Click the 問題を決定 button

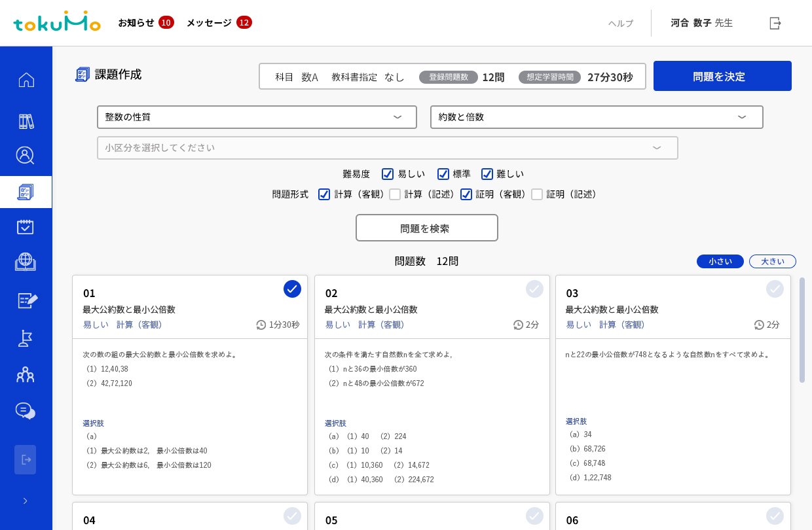(x=722, y=76)
